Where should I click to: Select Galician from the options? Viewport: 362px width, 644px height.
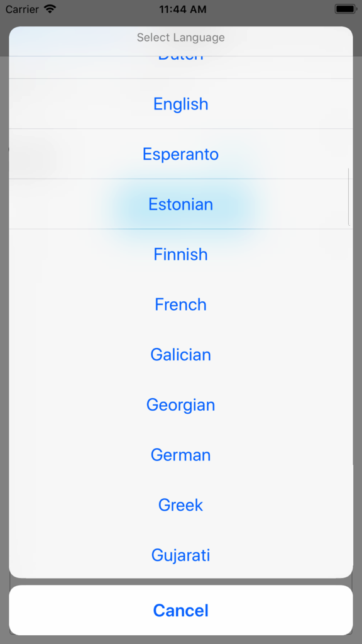point(180,355)
